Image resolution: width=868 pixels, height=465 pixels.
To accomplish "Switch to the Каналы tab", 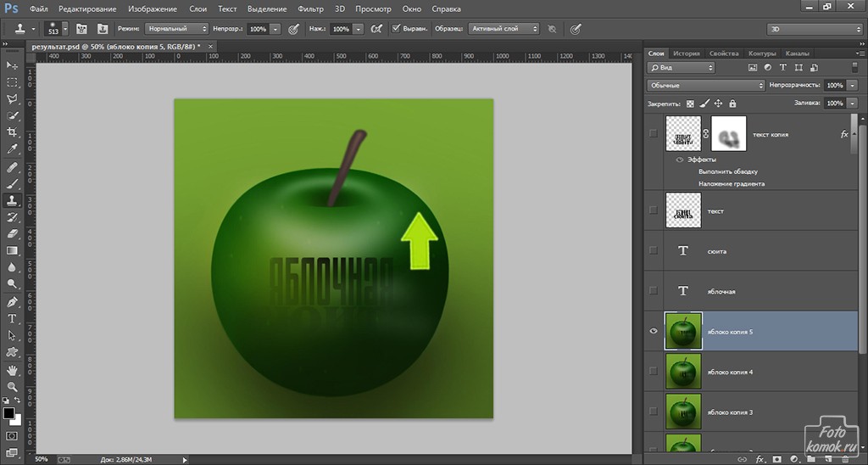I will pos(797,53).
